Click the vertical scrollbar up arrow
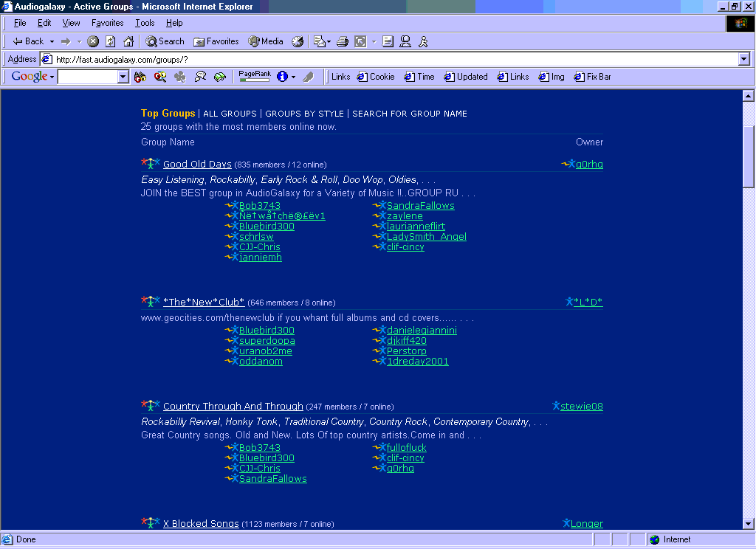756x549 pixels. (x=748, y=95)
